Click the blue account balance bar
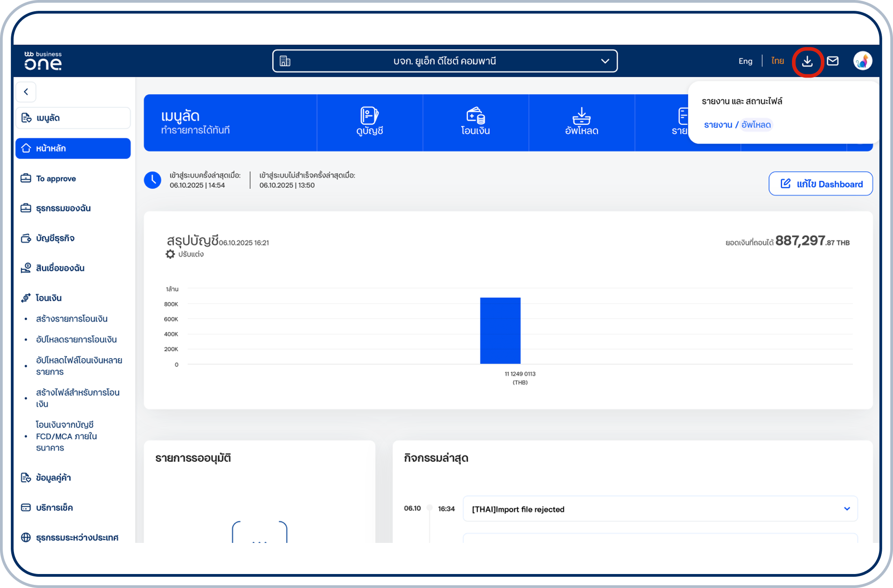Image resolution: width=893 pixels, height=588 pixels. [x=500, y=331]
